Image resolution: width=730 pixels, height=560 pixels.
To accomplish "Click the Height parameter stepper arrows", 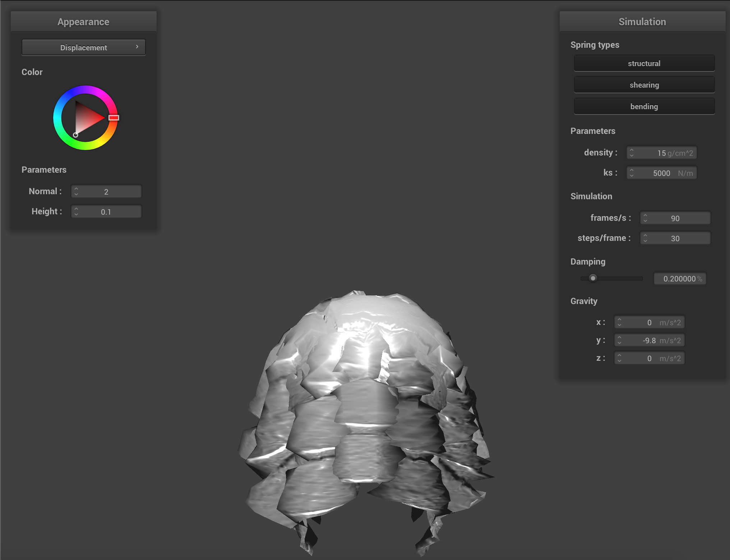I will coord(76,212).
